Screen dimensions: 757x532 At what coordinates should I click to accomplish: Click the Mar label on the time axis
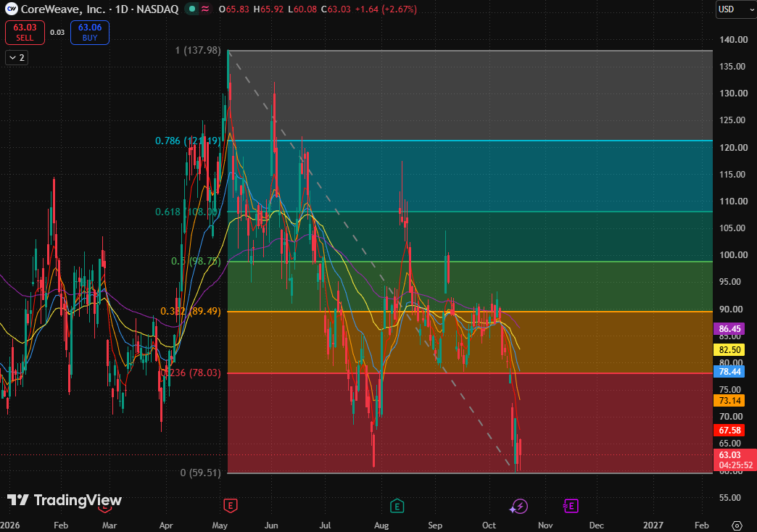pyautogui.click(x=109, y=525)
